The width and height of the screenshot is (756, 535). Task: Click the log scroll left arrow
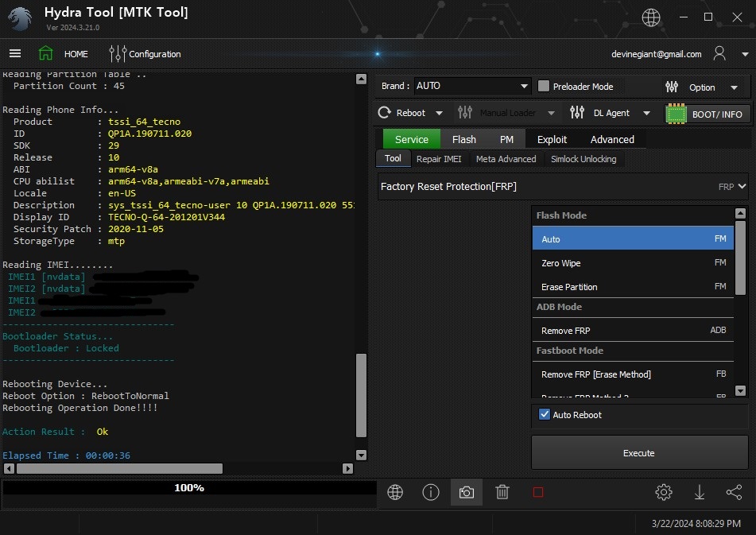click(9, 468)
